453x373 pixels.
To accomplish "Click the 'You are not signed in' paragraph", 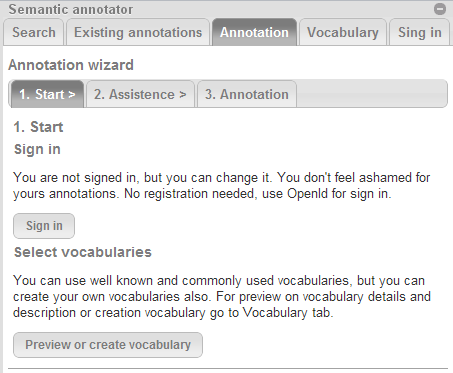I will (222, 185).
